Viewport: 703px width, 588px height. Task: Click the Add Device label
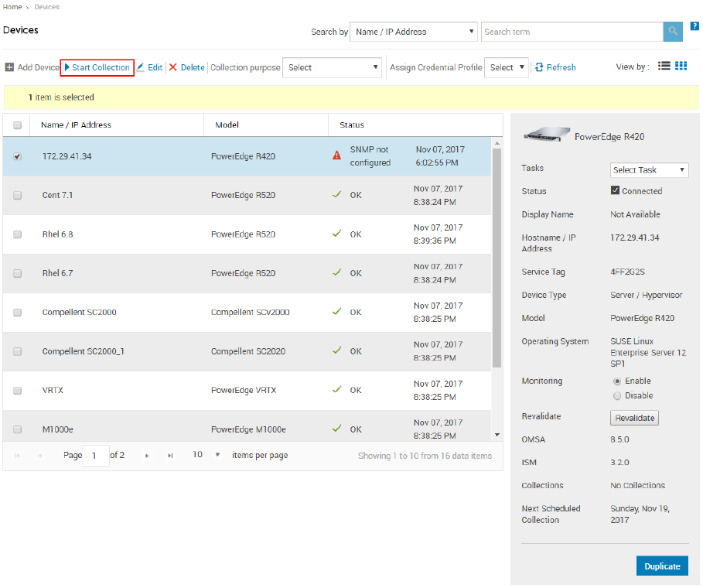(x=38, y=67)
